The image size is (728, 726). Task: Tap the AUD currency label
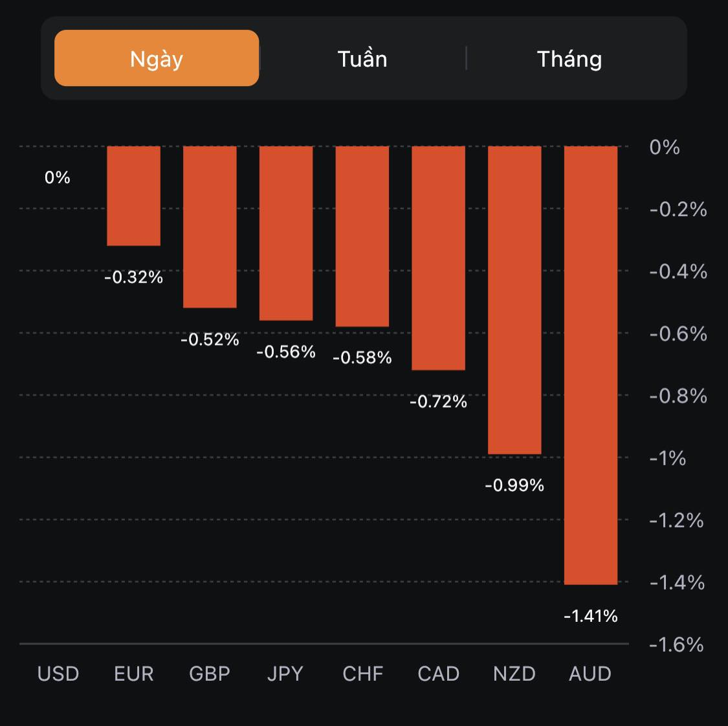590,674
